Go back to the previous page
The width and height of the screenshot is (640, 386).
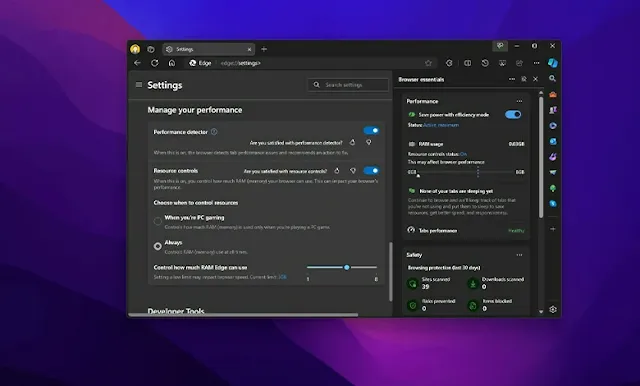click(x=138, y=63)
